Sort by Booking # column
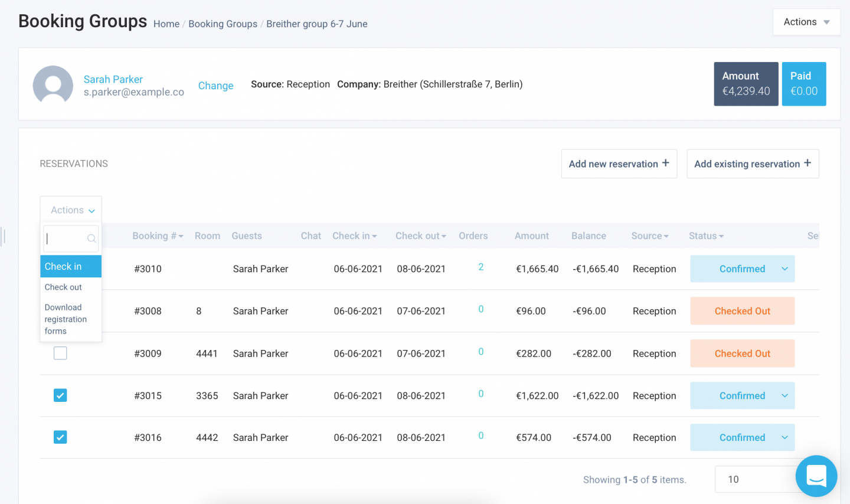 pyautogui.click(x=158, y=235)
